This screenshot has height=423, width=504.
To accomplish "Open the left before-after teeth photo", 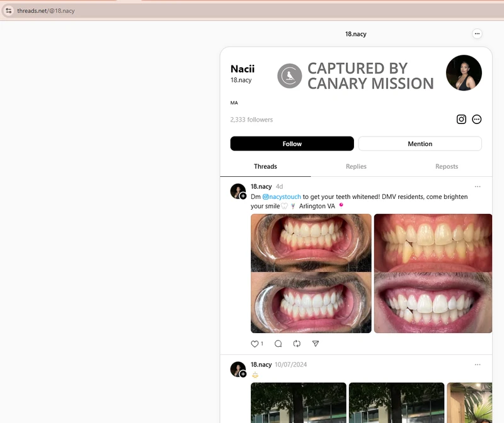I will coord(311,273).
